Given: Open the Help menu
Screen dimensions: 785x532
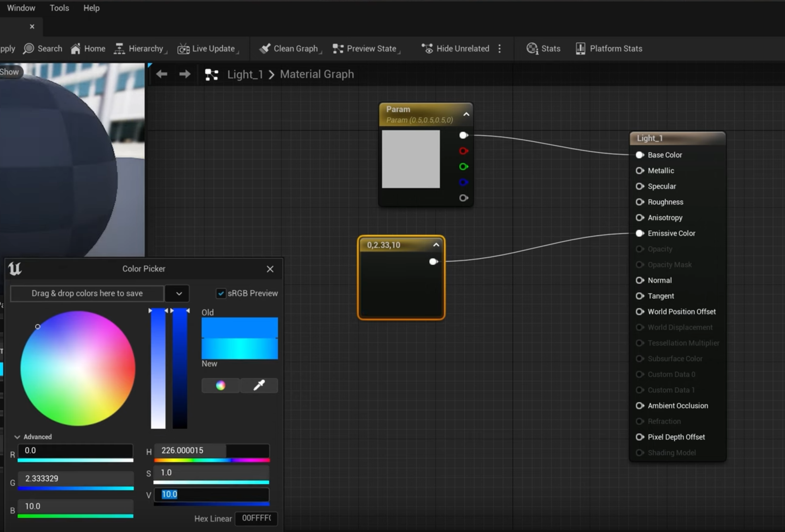Looking at the screenshot, I should click(91, 8).
